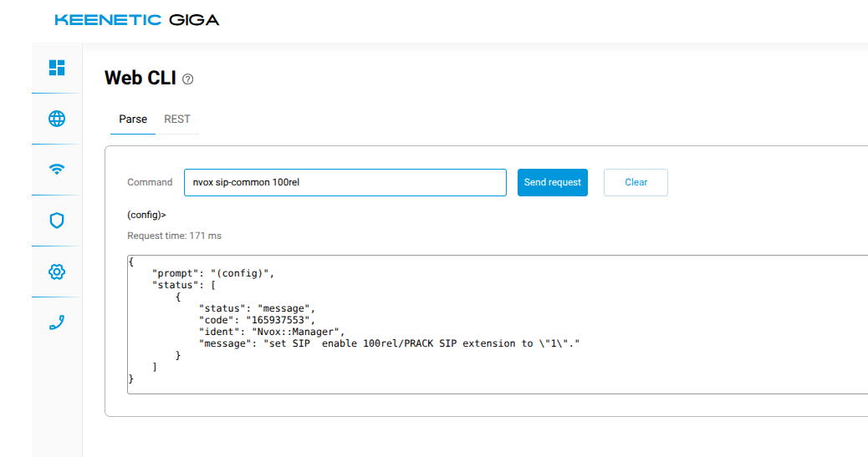868x457 pixels.
Task: Click the Command field label
Action: (x=150, y=182)
